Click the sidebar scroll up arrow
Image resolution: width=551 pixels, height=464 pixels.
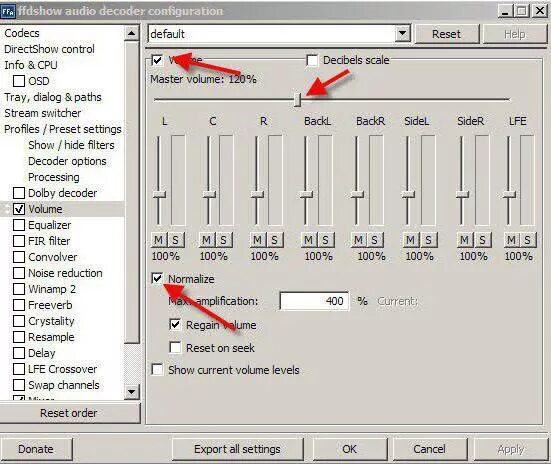click(x=132, y=33)
